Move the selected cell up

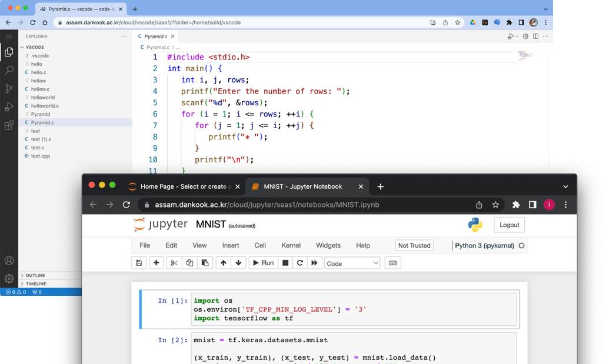[x=224, y=263]
